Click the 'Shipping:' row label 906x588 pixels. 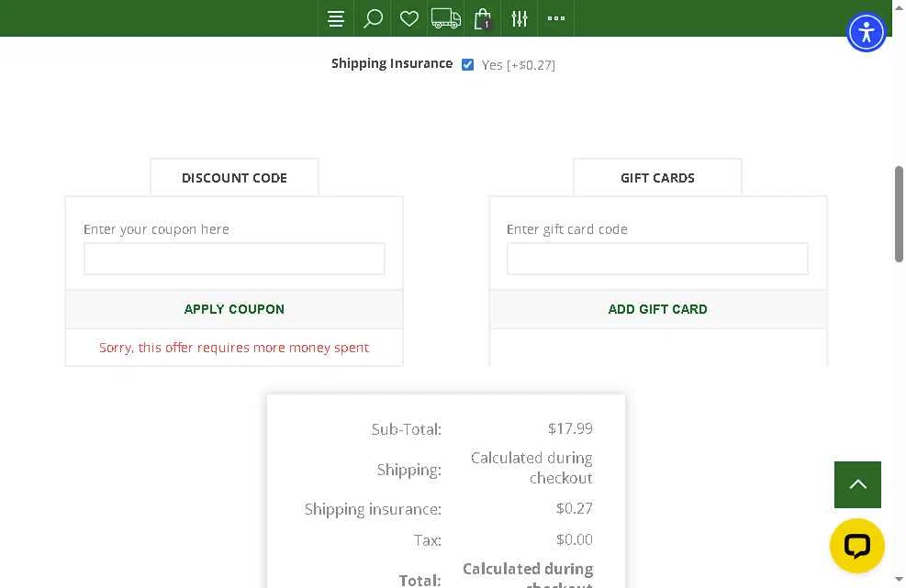409,470
